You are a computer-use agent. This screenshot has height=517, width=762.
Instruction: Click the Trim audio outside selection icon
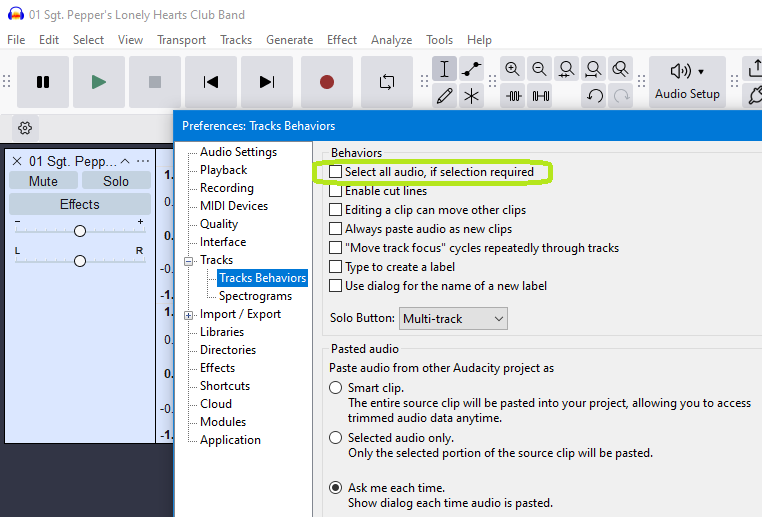click(514, 96)
